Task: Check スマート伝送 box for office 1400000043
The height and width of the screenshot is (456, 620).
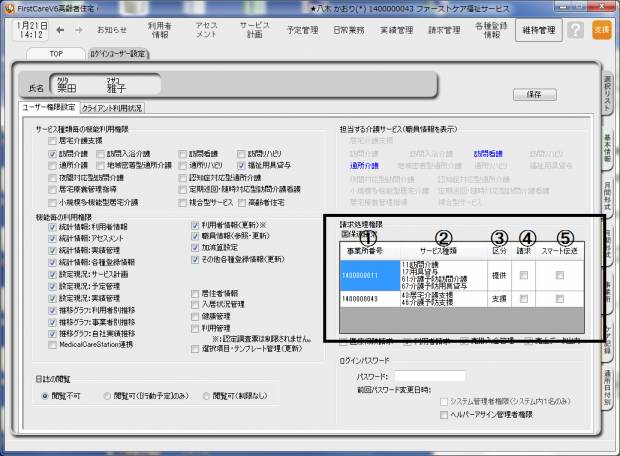Action: pyautogui.click(x=559, y=299)
